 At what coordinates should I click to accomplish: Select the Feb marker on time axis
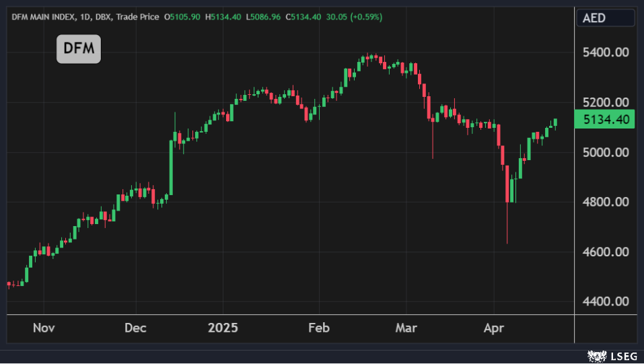point(318,328)
